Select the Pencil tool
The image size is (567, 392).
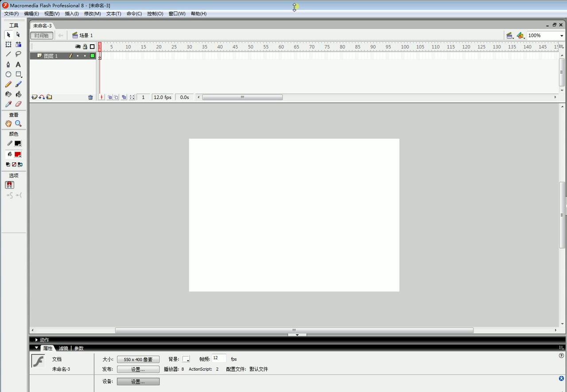click(x=8, y=84)
